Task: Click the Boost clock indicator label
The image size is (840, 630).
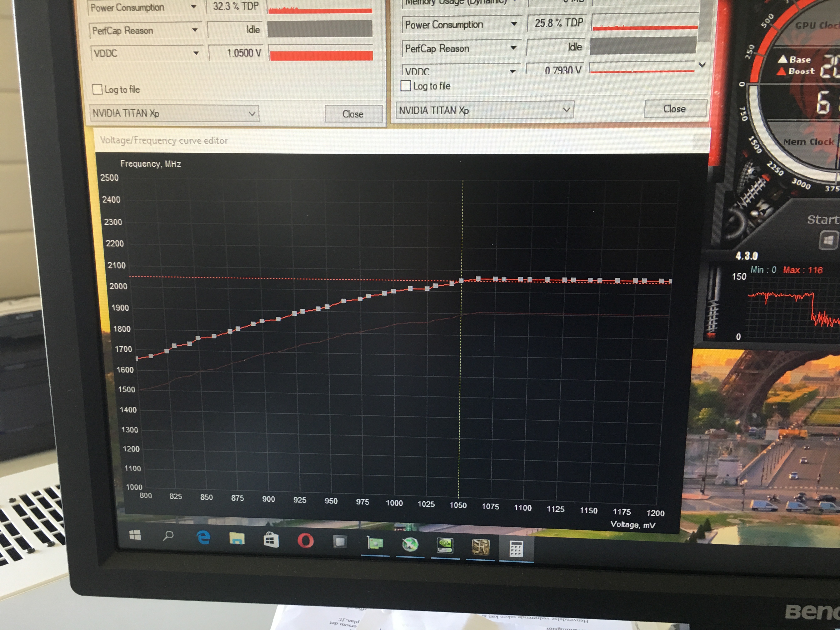Action: point(801,71)
